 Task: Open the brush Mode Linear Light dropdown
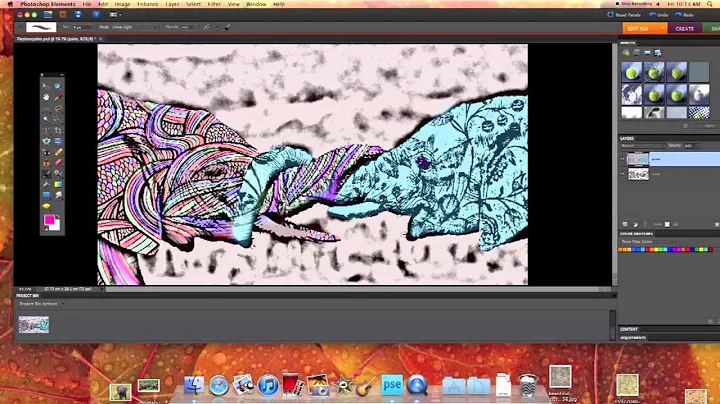pos(134,27)
